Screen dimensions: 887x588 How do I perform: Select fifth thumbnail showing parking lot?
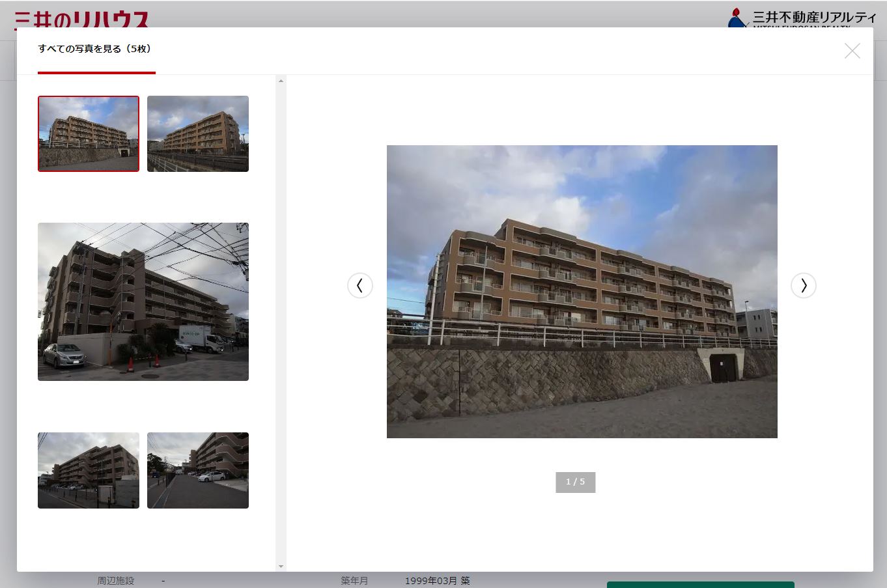pos(198,470)
